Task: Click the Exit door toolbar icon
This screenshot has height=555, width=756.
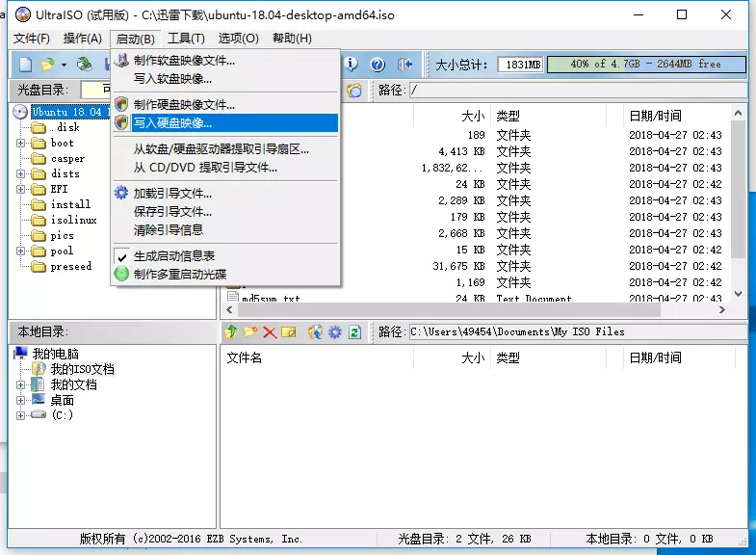Action: point(404,65)
